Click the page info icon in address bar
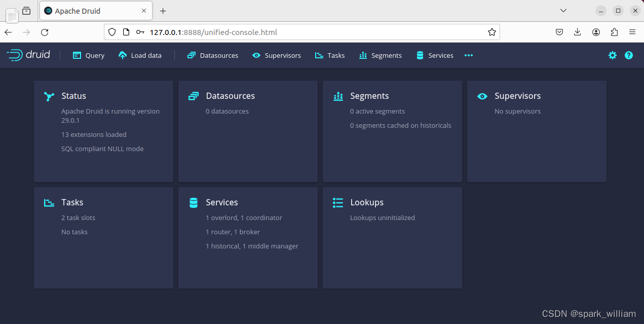This screenshot has width=644, height=324. (127, 32)
